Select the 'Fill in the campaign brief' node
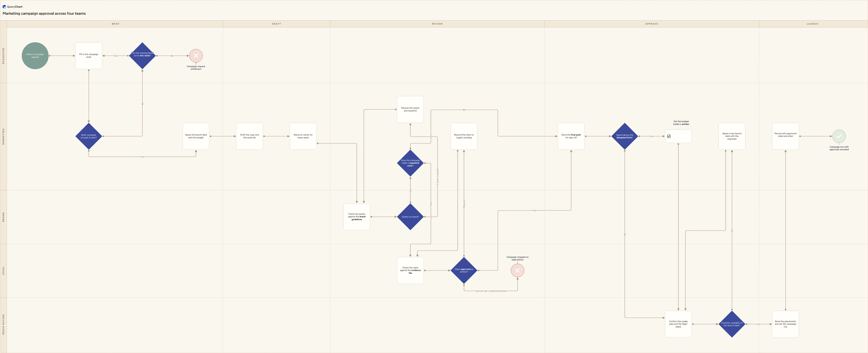 tap(89, 56)
